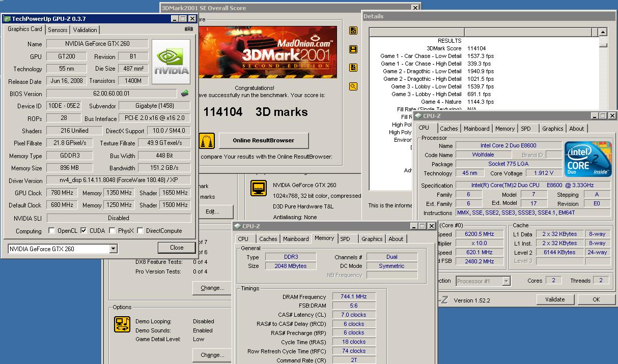Click the Validate button in CPU-Z
Image resolution: width=618 pixels, height=364 pixels.
tap(555, 299)
